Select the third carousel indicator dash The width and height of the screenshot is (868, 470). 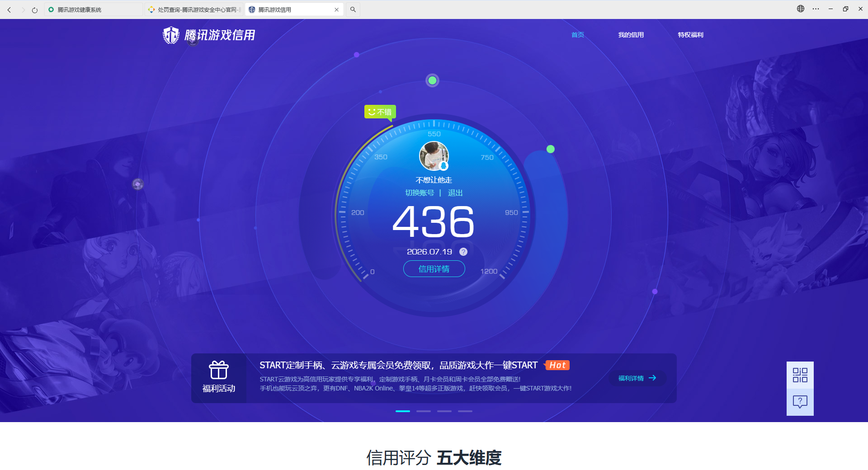(444, 411)
